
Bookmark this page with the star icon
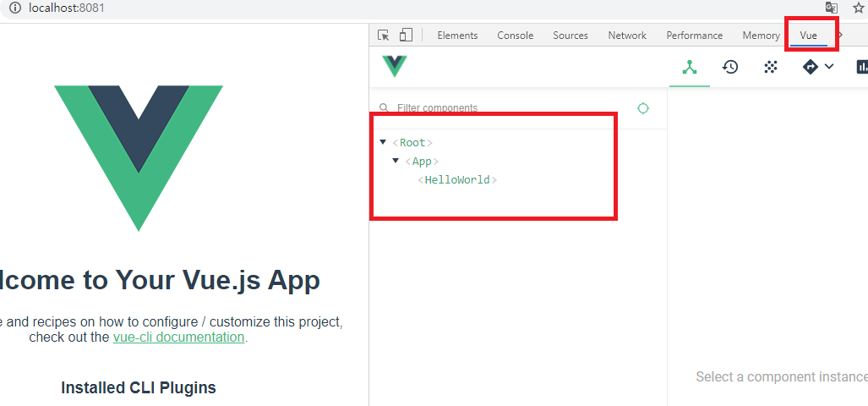pos(859,8)
